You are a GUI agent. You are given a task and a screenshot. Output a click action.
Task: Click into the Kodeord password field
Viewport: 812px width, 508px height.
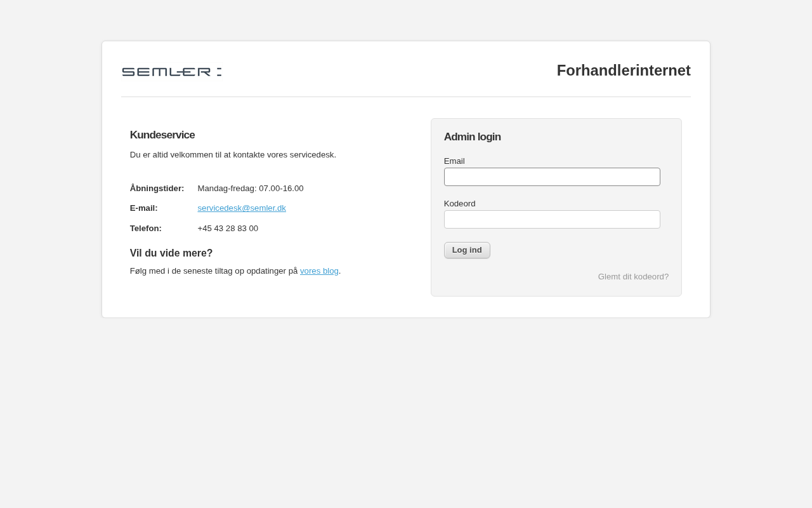click(x=552, y=220)
